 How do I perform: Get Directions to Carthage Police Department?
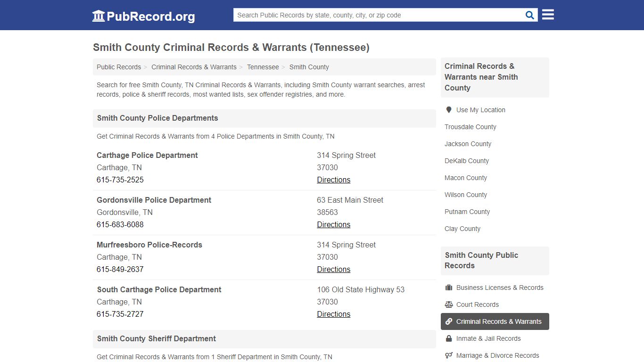[334, 180]
